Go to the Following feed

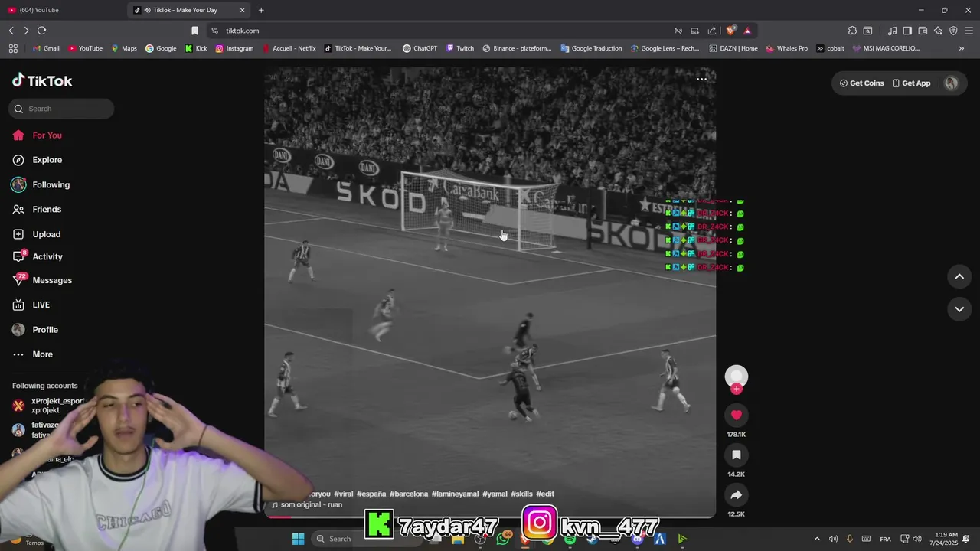point(41,185)
